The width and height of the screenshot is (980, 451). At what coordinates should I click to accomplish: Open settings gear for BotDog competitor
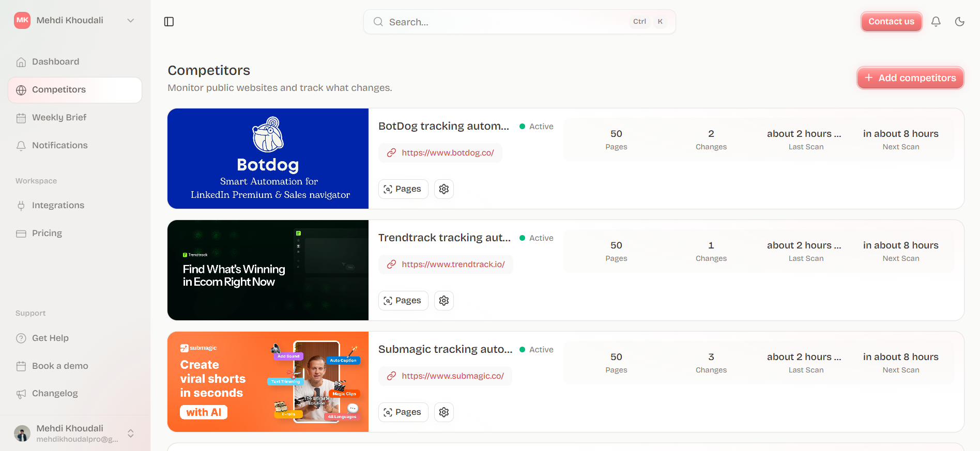click(x=444, y=189)
